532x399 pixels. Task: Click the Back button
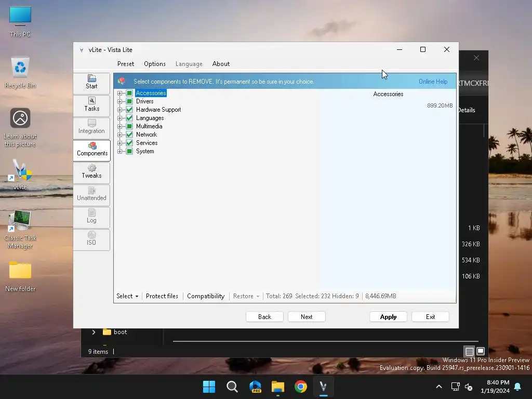[264, 316]
